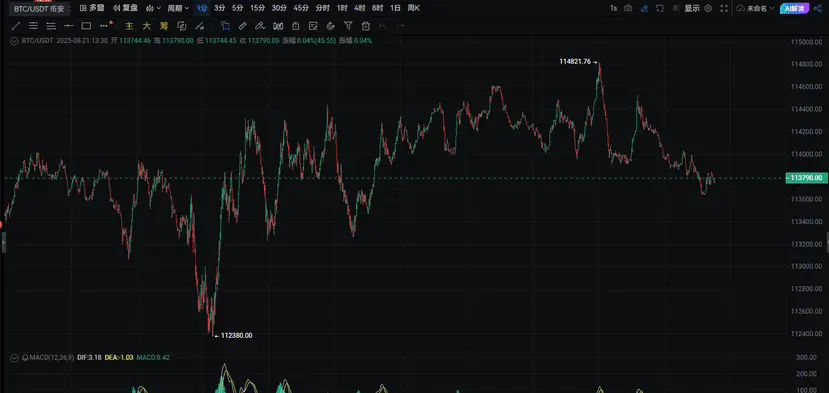Open the ruler measurement tool
The image size is (829, 393).
point(242,25)
